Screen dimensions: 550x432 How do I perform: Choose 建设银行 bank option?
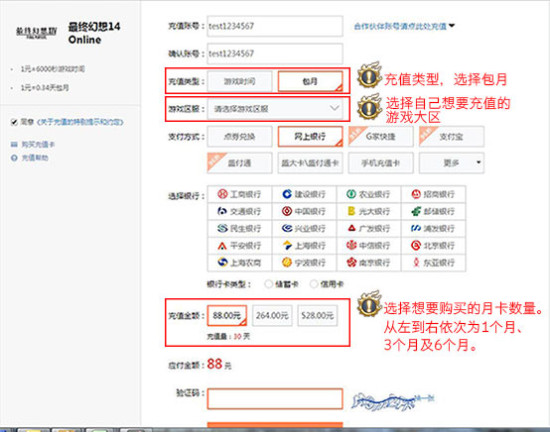coord(304,194)
